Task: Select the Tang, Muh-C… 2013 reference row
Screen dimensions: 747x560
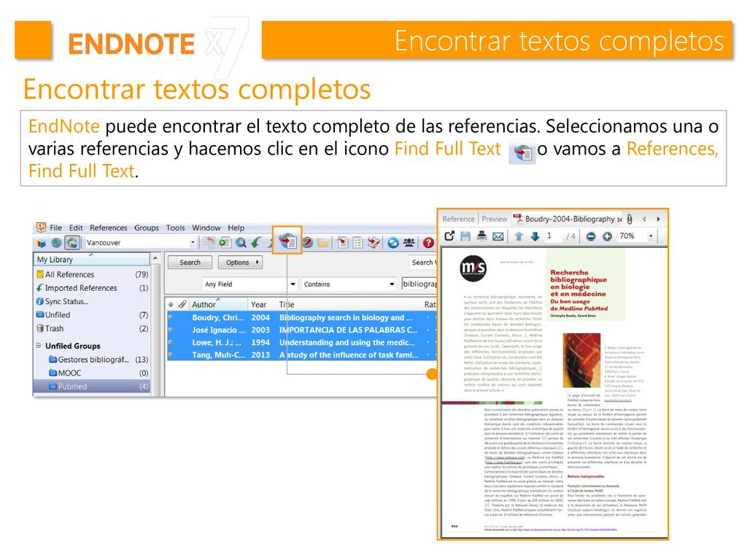Action: point(302,355)
